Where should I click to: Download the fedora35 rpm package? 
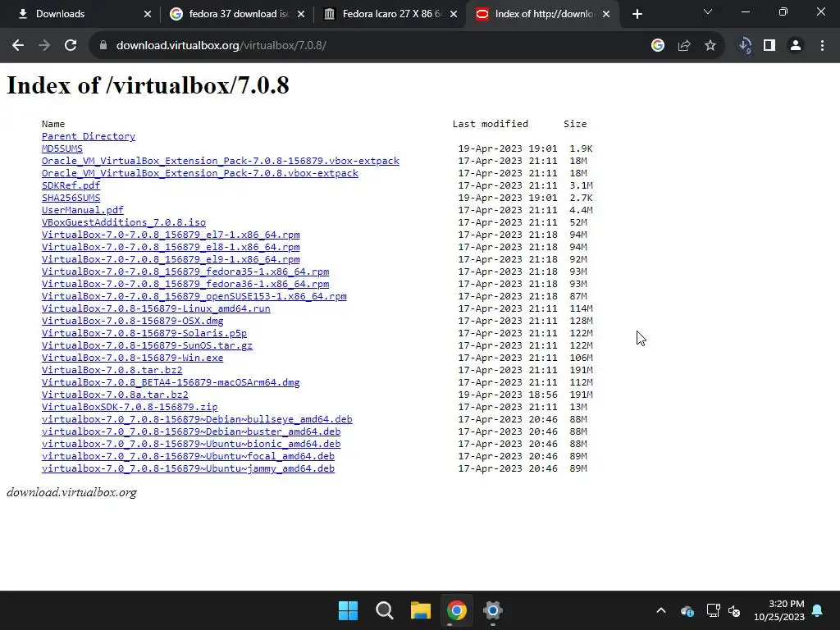(185, 272)
